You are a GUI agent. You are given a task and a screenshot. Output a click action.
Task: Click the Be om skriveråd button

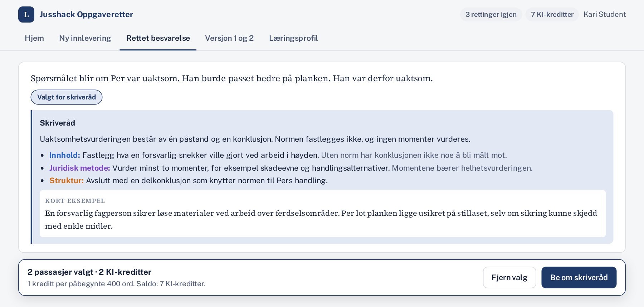(x=579, y=277)
